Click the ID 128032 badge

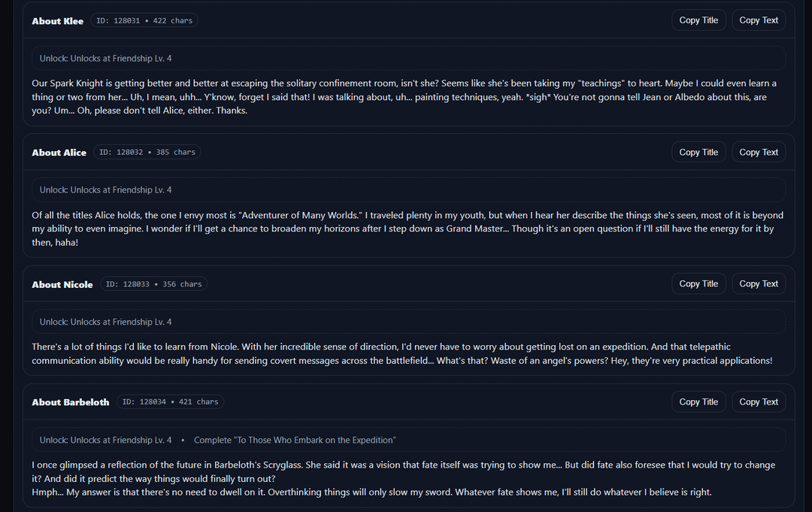tap(147, 153)
